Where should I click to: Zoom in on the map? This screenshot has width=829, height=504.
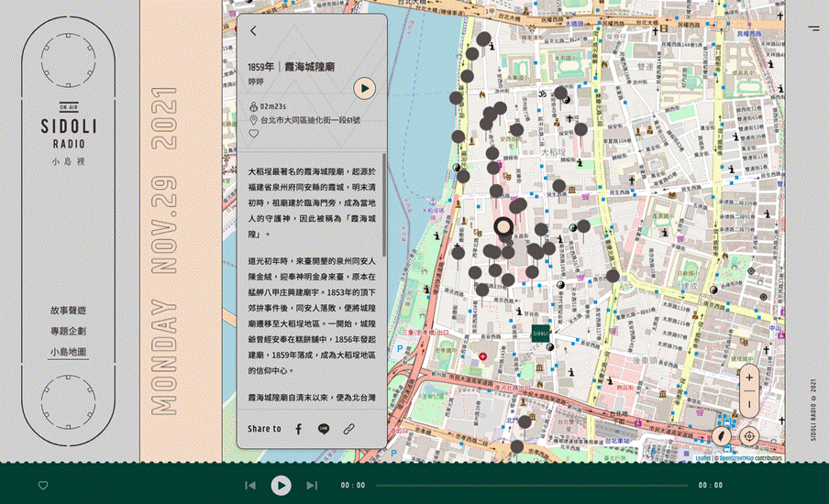[x=749, y=378]
